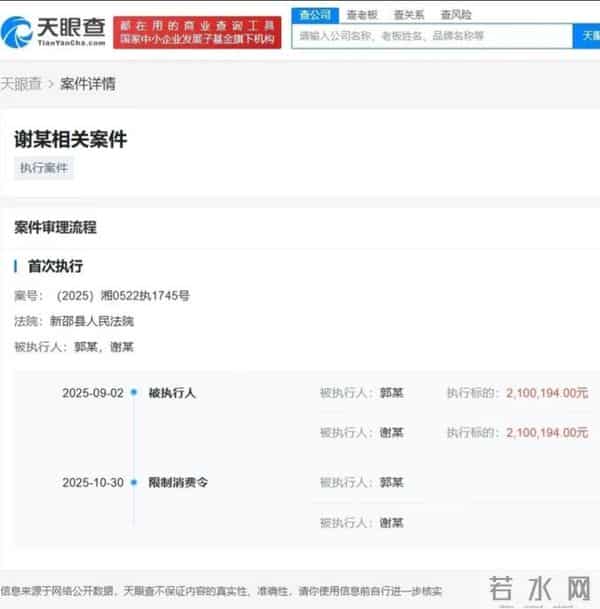Click case number (2025)湘0522执1745号
600x609 pixels.
(123, 296)
